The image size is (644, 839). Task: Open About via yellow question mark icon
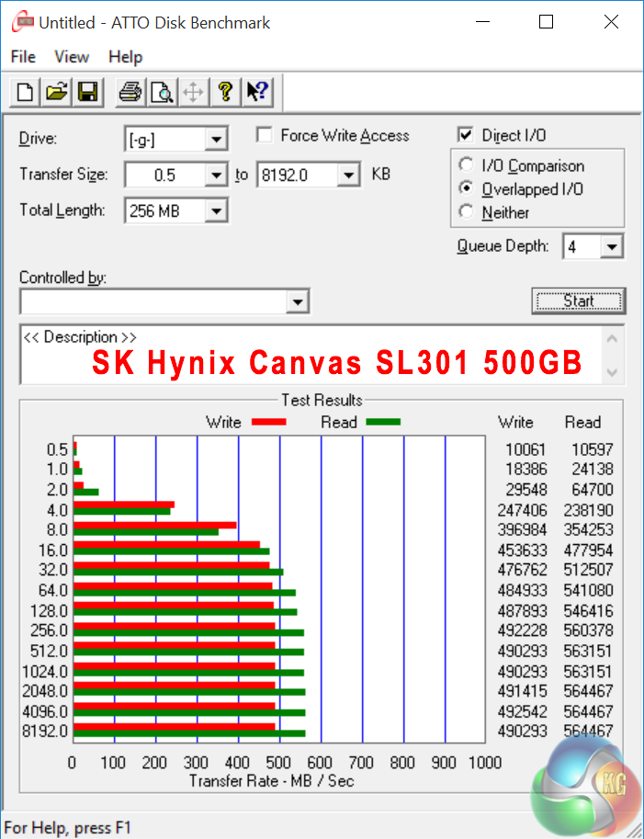click(x=225, y=92)
